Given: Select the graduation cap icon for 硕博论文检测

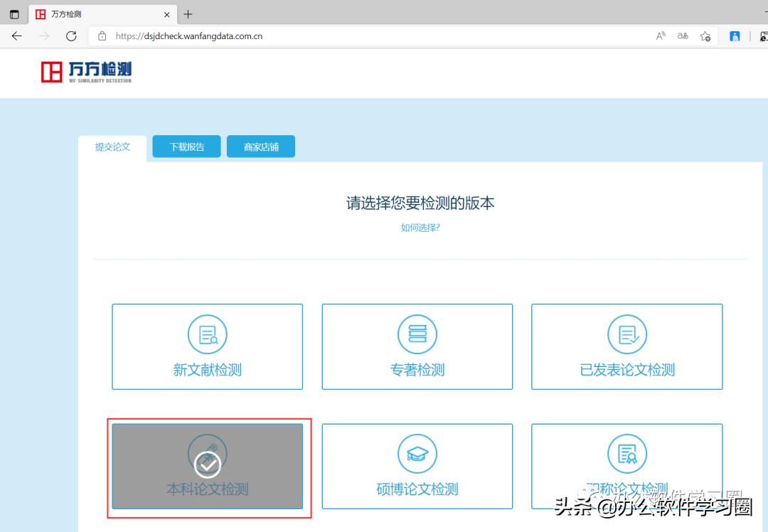Looking at the screenshot, I should 417,453.
